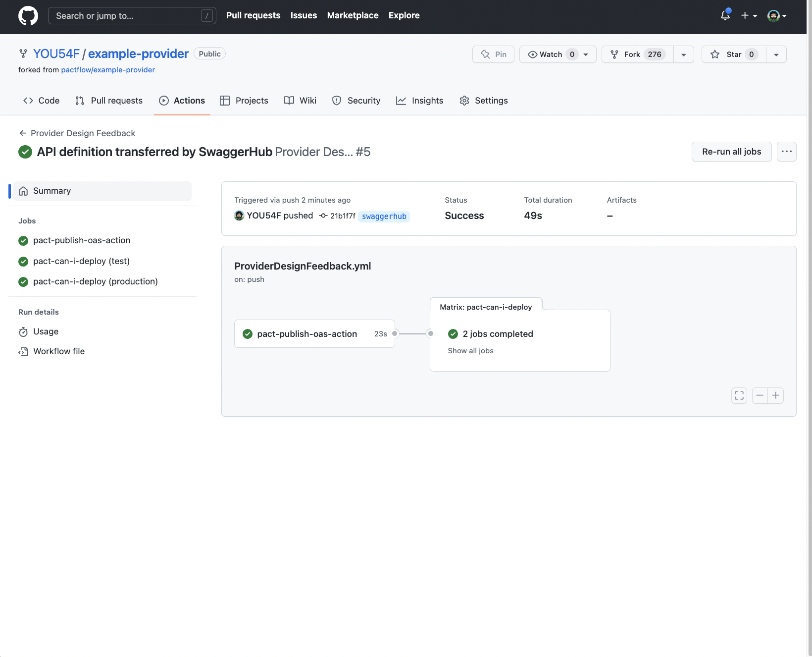Expand the Watch notifications dropdown
The width and height of the screenshot is (812, 657).
click(x=586, y=55)
